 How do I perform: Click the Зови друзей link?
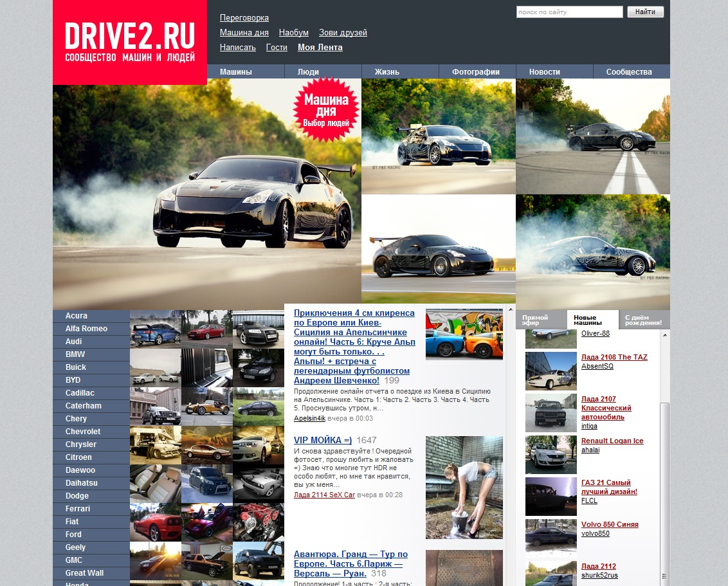click(343, 33)
